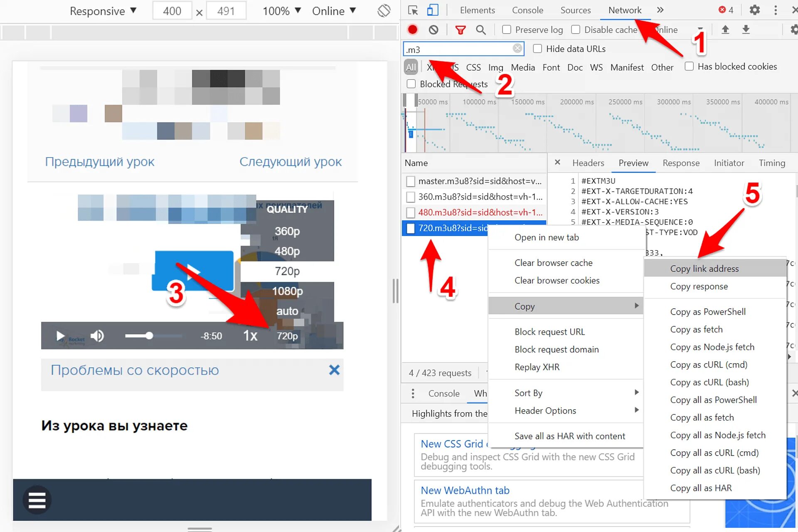Click Copy link address in context menu
The height and width of the screenshot is (532, 798).
704,268
